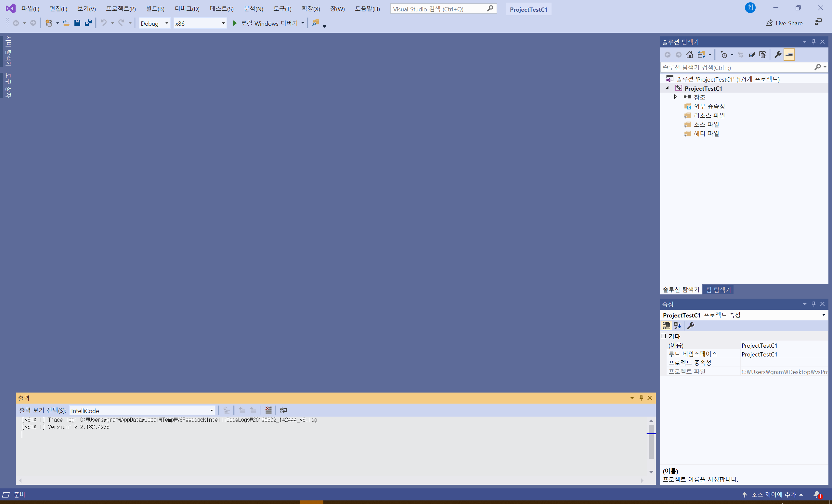The image size is (832, 504).
Task: Click Clear All in output panel
Action: [x=268, y=410]
